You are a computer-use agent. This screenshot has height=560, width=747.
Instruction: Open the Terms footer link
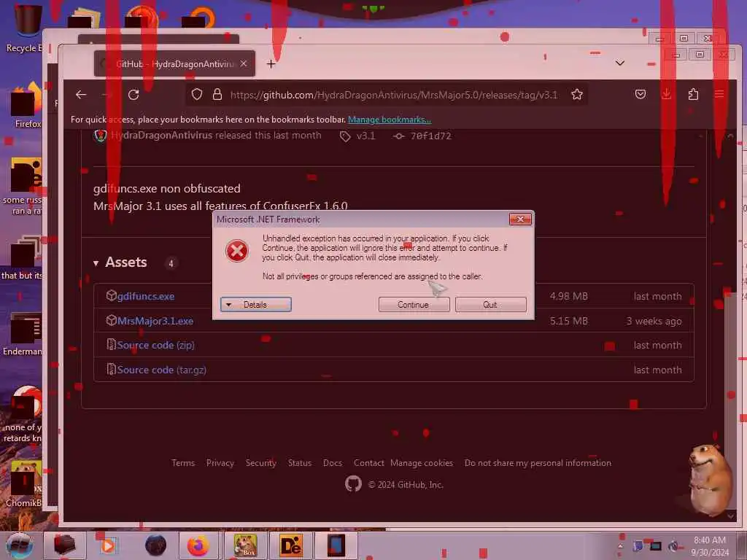coord(183,463)
